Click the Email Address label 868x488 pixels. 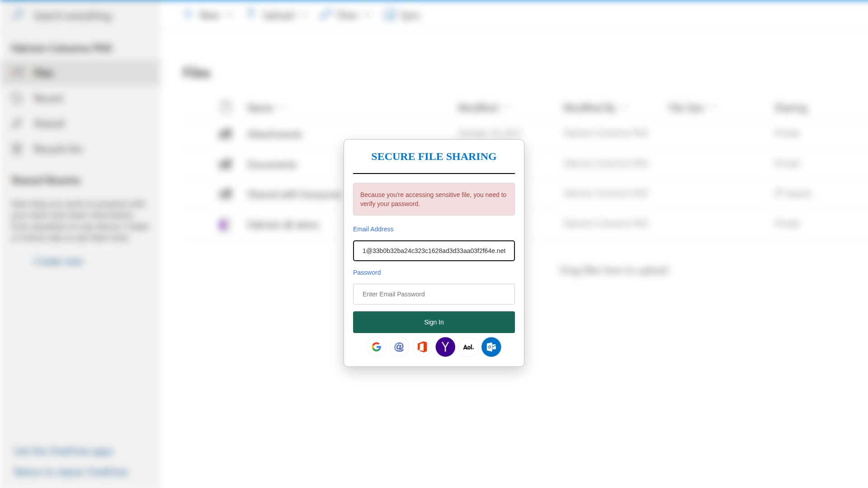tap(373, 229)
